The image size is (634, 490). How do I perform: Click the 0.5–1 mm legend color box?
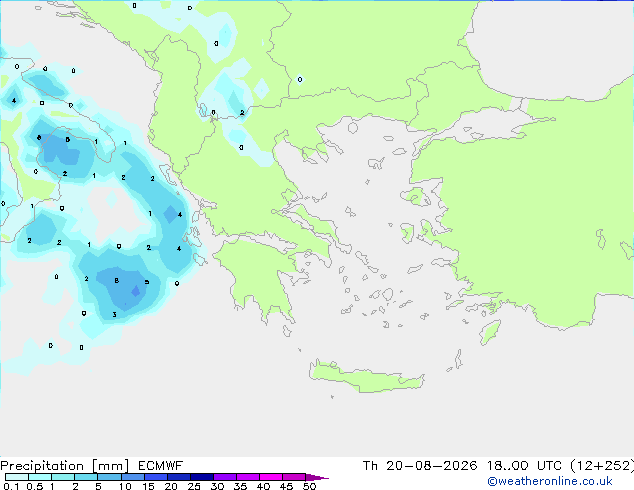tap(40, 477)
